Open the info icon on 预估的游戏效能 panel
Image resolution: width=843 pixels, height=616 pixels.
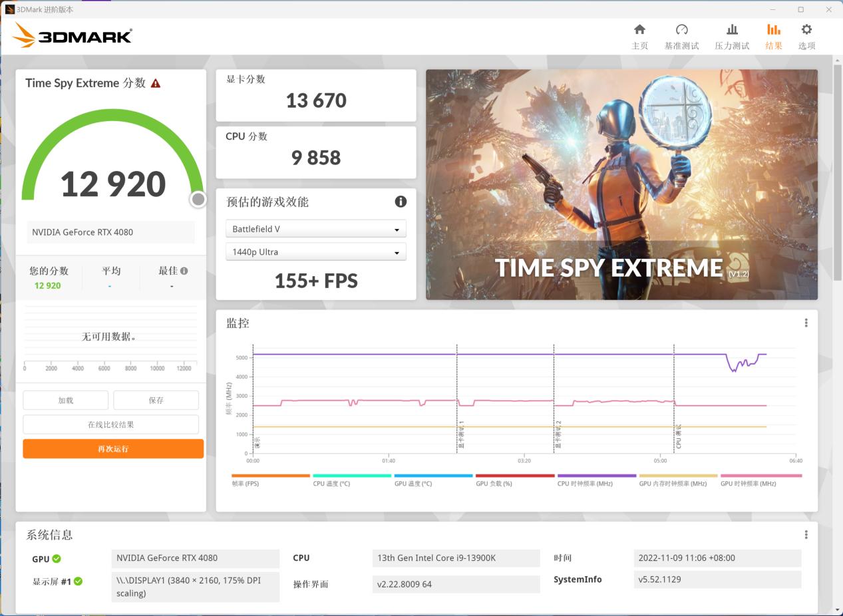[x=400, y=202]
